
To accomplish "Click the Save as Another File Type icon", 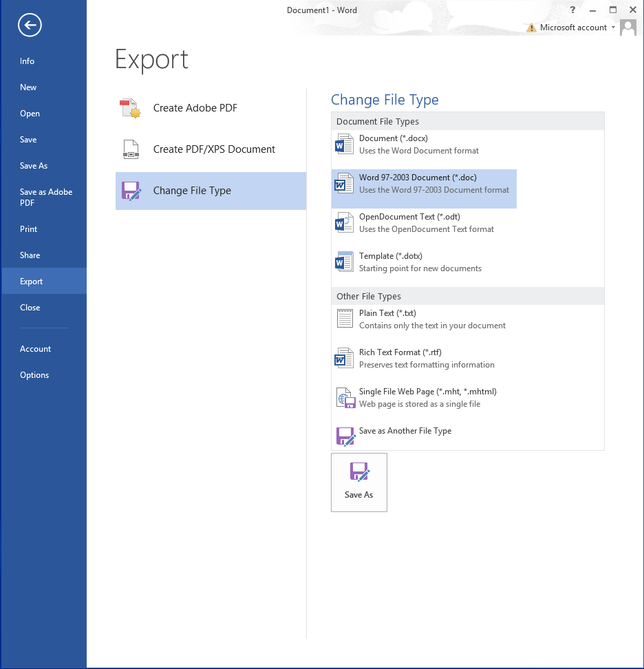I will pos(346,436).
